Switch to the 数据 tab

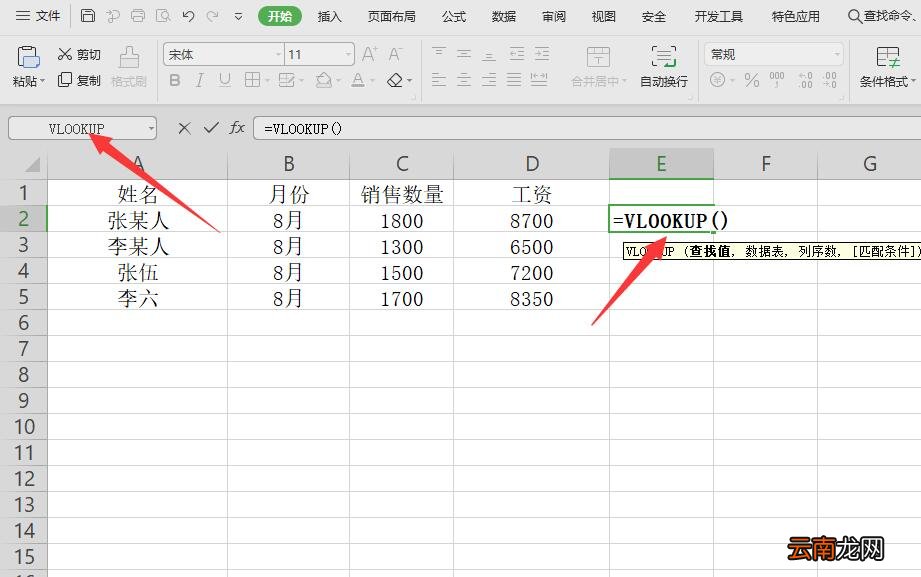(x=503, y=16)
